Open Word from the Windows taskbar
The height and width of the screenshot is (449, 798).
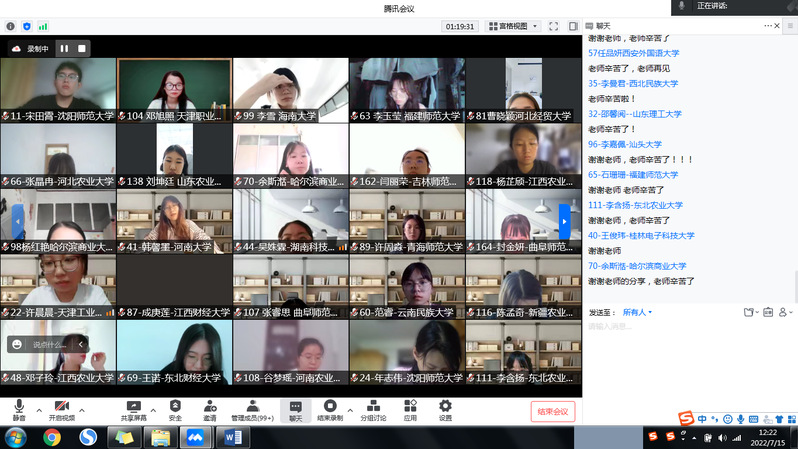[x=233, y=437]
